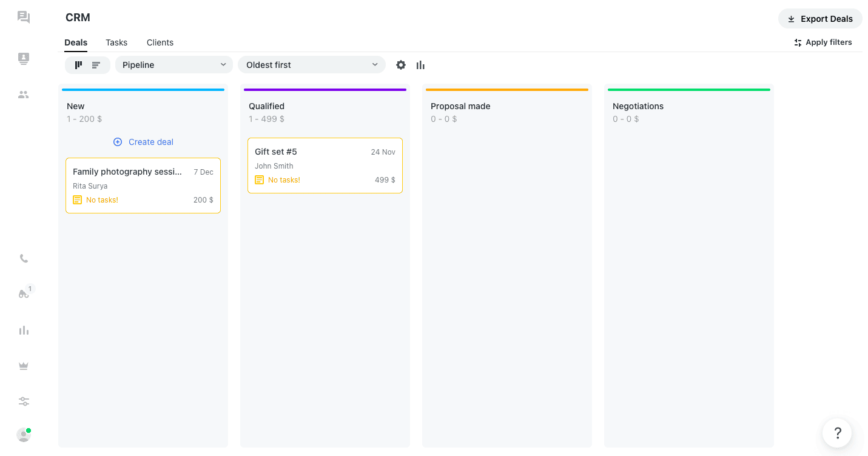
Task: Click No tasks! on Family photography card
Action: [102, 200]
